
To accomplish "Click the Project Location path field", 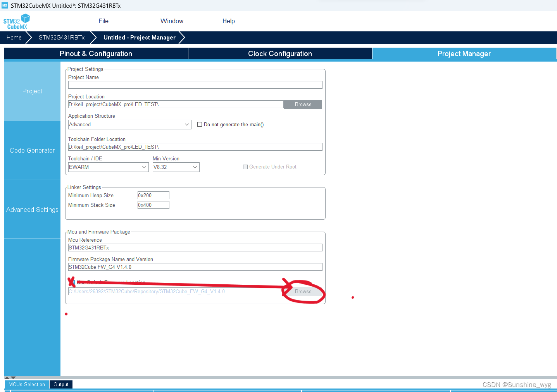I will pyautogui.click(x=176, y=104).
